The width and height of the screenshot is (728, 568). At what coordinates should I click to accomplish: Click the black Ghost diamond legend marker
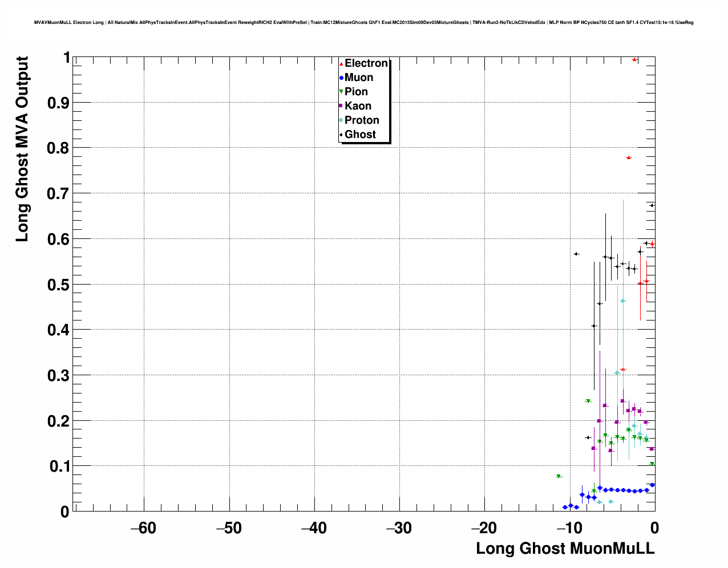pos(341,135)
